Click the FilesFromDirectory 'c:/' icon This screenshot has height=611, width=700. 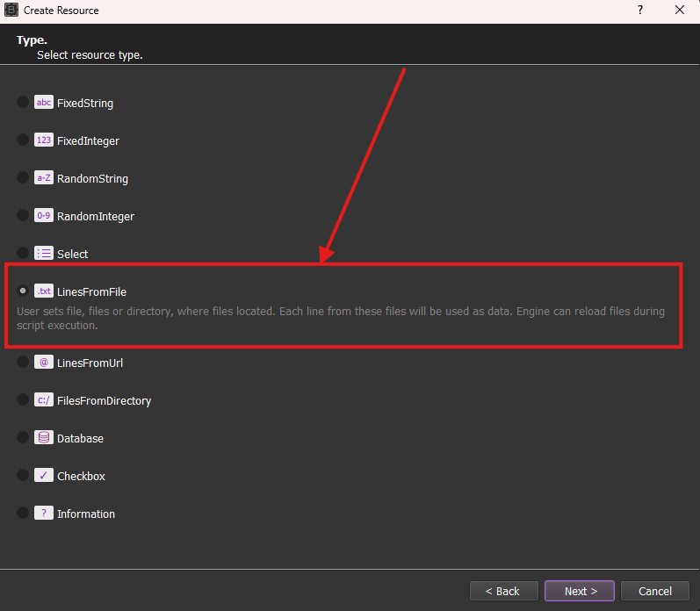pyautogui.click(x=44, y=400)
